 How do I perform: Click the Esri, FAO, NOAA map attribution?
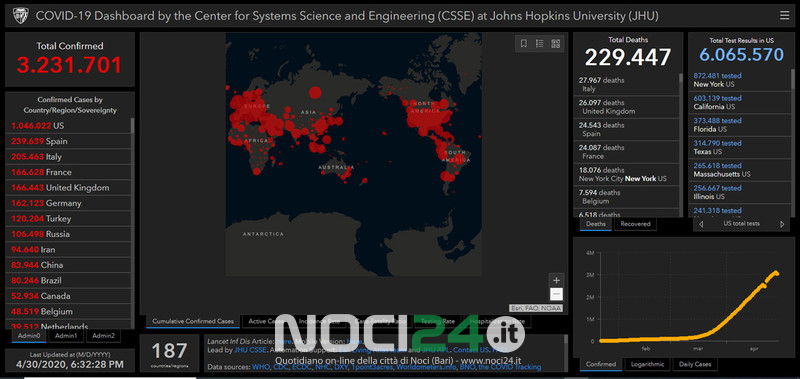pos(536,308)
